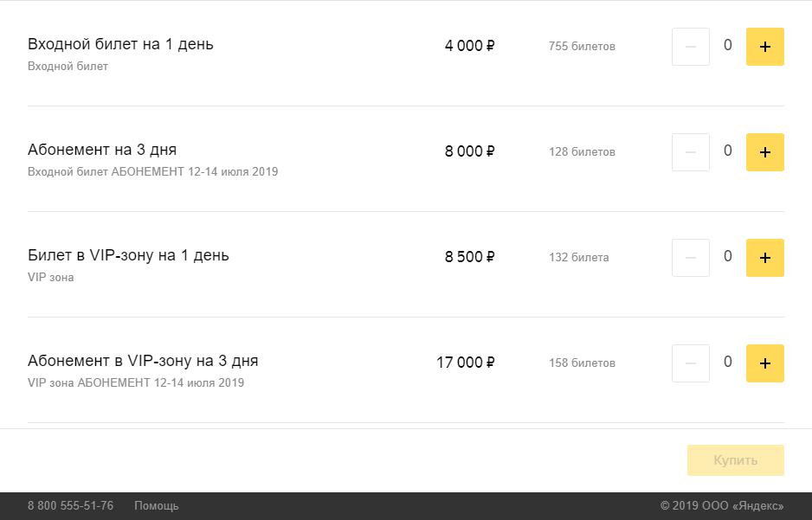Remove one Билет в VIP-зону на 1 день
The width and height of the screenshot is (812, 520).
[x=690, y=258]
